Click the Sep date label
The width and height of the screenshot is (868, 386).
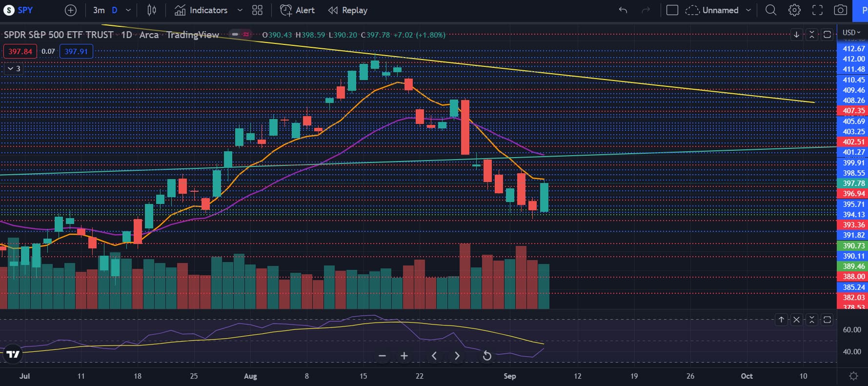pyautogui.click(x=509, y=376)
